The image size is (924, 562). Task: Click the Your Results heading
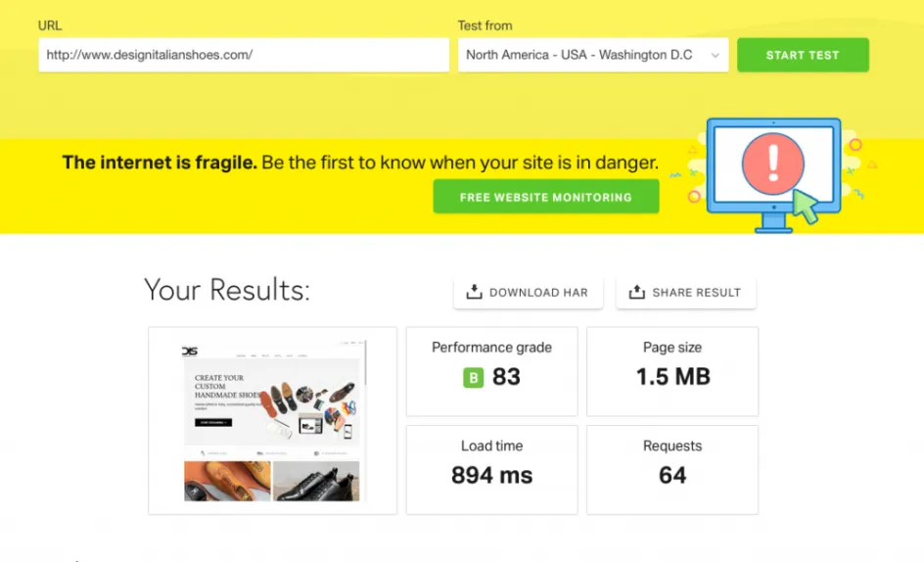coord(227,290)
